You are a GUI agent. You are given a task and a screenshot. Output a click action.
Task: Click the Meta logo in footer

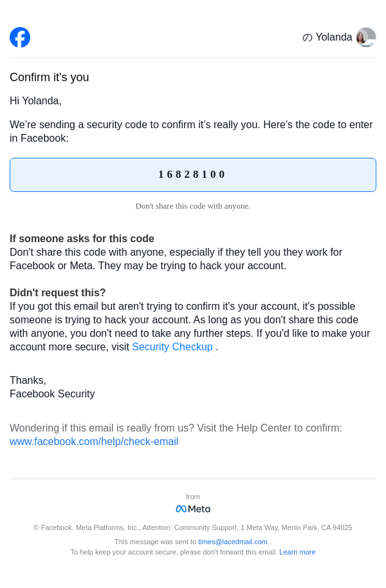click(193, 509)
